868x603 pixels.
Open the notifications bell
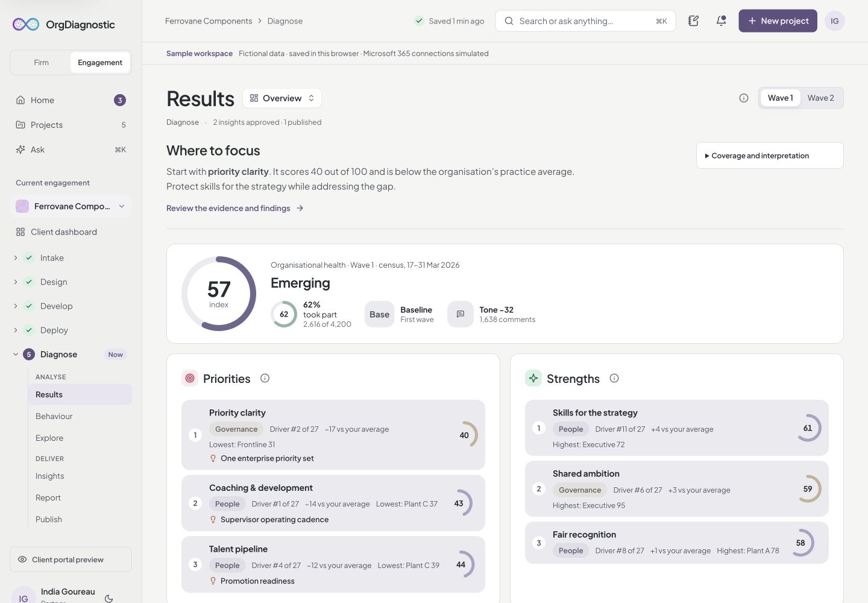pyautogui.click(x=721, y=21)
